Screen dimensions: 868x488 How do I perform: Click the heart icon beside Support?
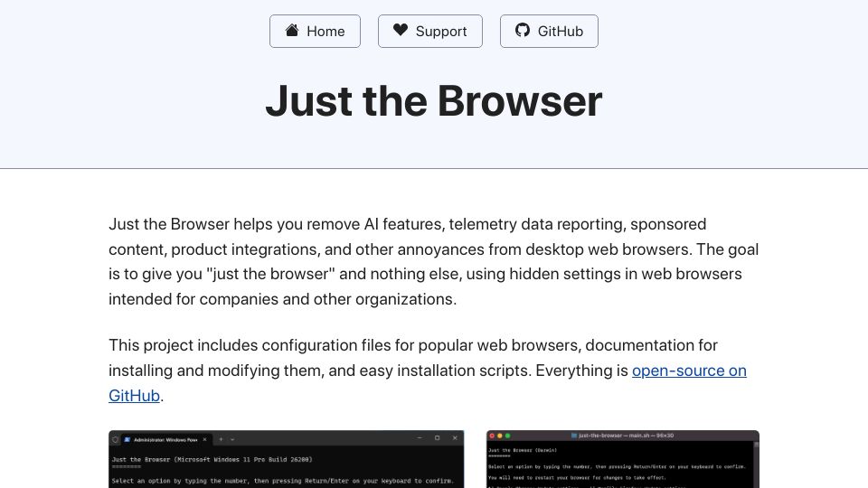tap(401, 30)
